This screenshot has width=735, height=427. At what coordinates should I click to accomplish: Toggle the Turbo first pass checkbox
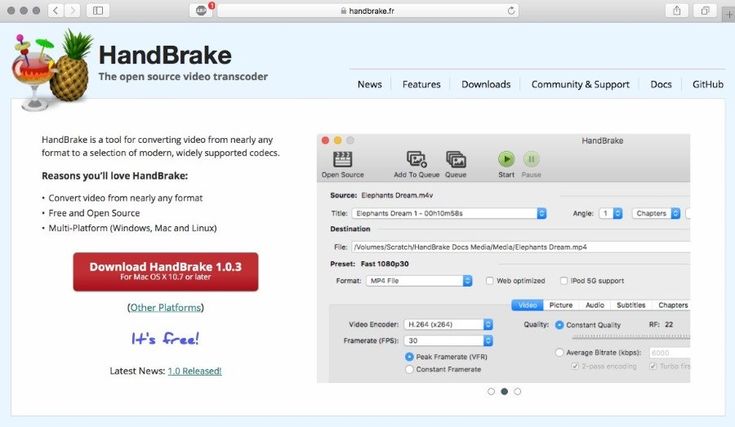(653, 366)
